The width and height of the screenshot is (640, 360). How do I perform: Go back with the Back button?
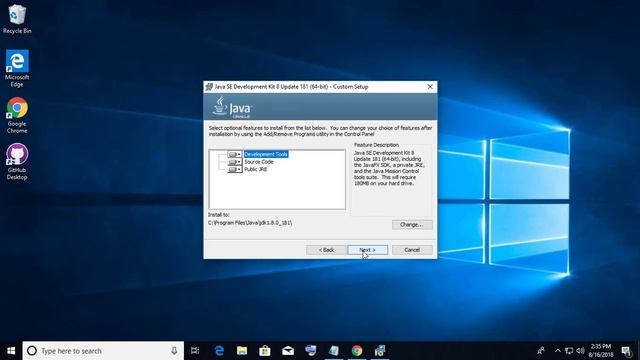(x=326, y=250)
